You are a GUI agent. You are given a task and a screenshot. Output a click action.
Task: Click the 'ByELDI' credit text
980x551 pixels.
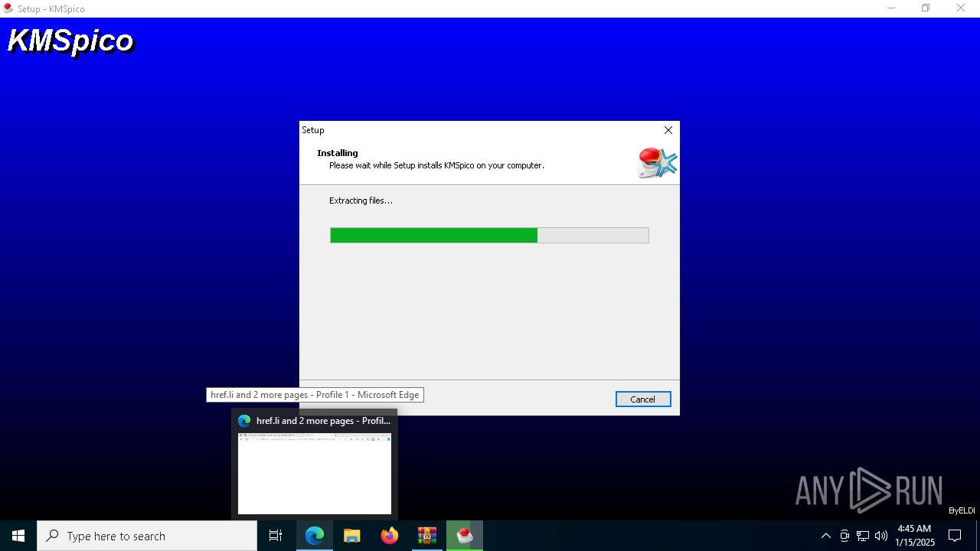coord(962,510)
